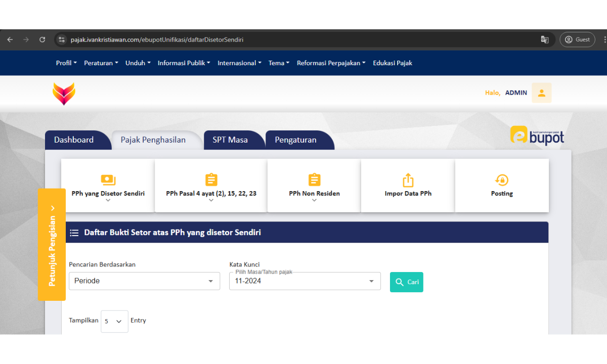Click the PPh yang Disetor Sendiri money icon
The width and height of the screenshot is (607, 364).
point(108,180)
